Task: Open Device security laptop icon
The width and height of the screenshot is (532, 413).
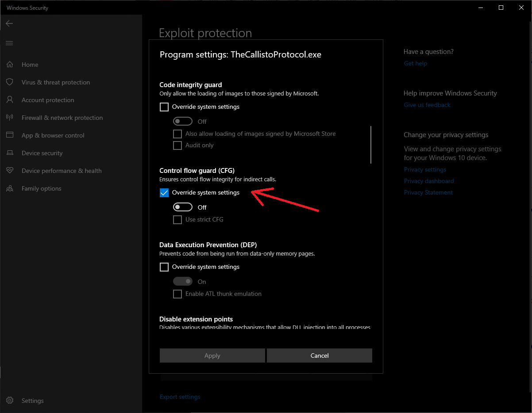Action: (10, 153)
